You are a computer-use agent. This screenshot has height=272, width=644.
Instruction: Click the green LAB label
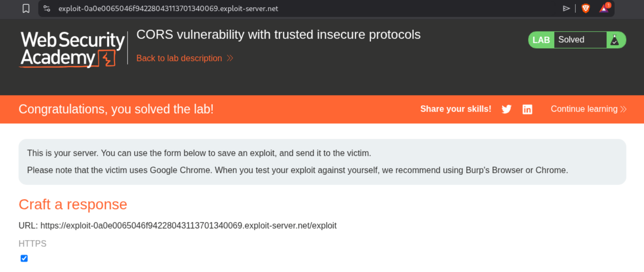point(541,40)
